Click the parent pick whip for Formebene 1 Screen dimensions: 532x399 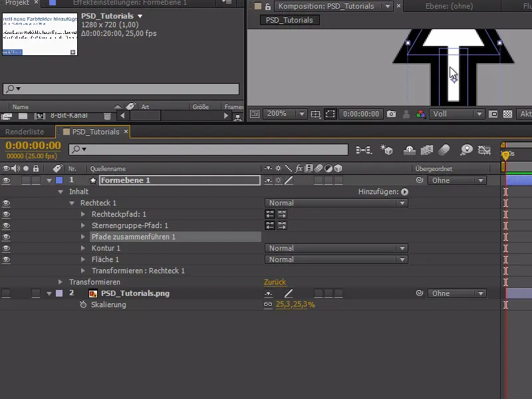point(419,180)
